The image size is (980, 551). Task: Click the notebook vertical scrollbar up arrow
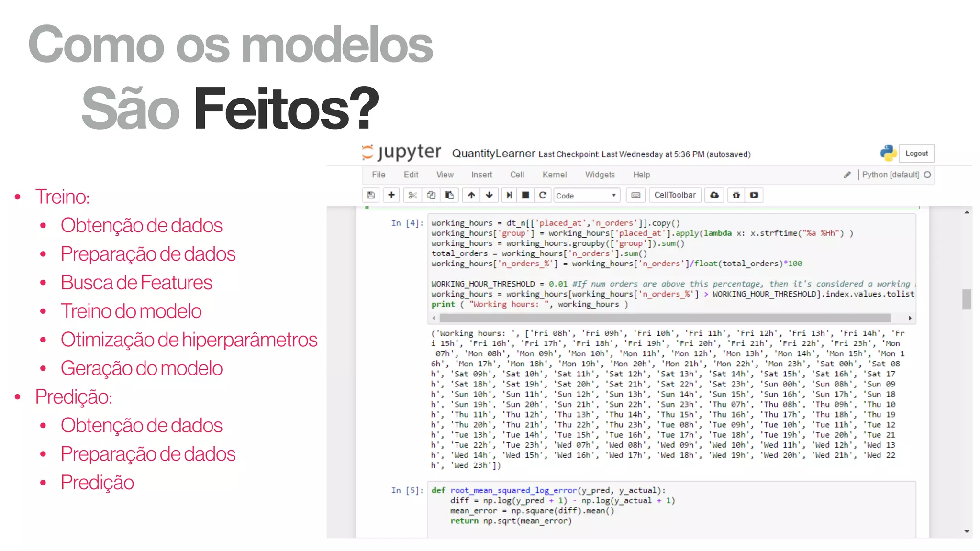point(967,212)
